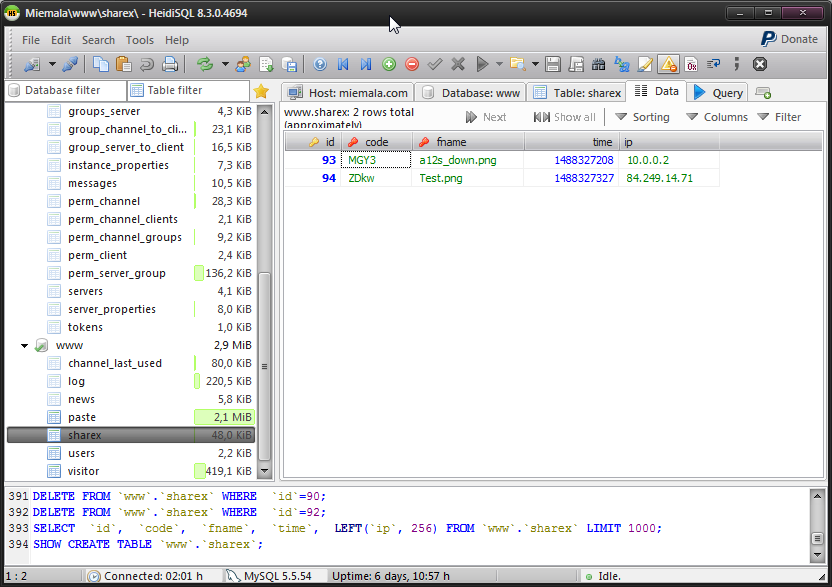Click the PayPal Donate icon
This screenshot has height=587, width=832.
768,39
